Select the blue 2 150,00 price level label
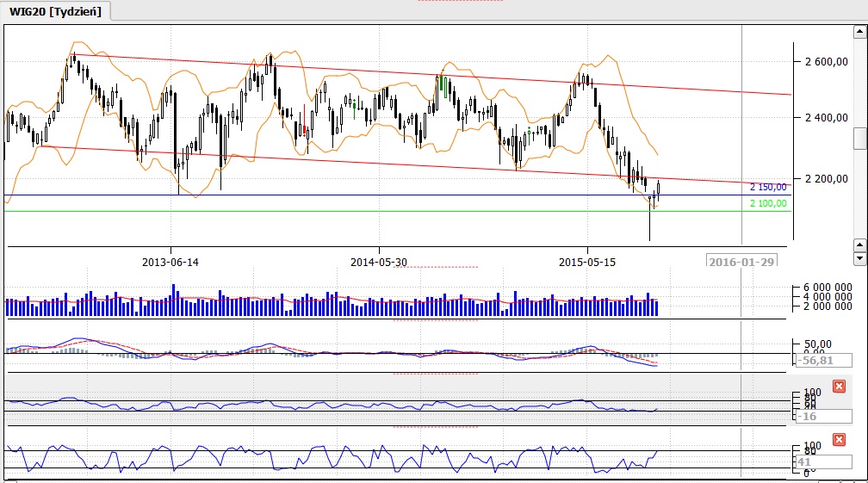 [x=767, y=187]
